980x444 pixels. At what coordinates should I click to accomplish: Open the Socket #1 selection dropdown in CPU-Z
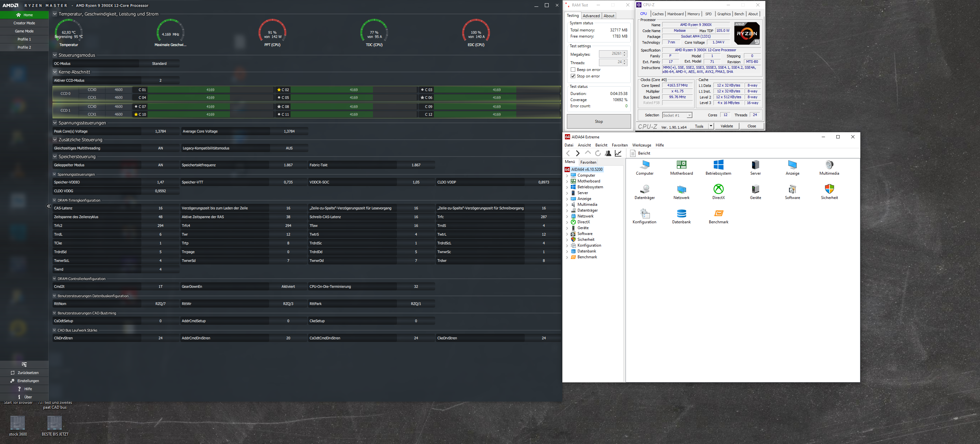(x=677, y=115)
